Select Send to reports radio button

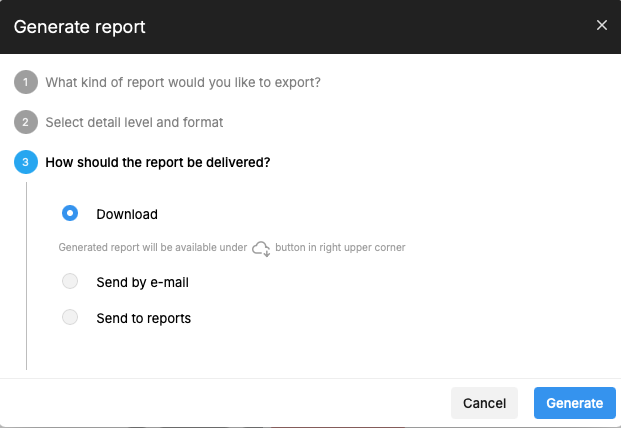70,317
